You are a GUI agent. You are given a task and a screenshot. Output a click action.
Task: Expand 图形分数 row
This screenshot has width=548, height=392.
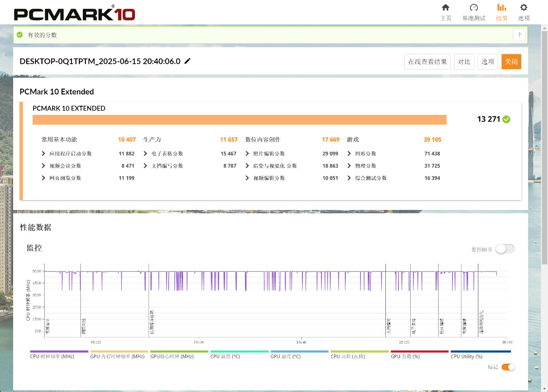[x=349, y=153]
